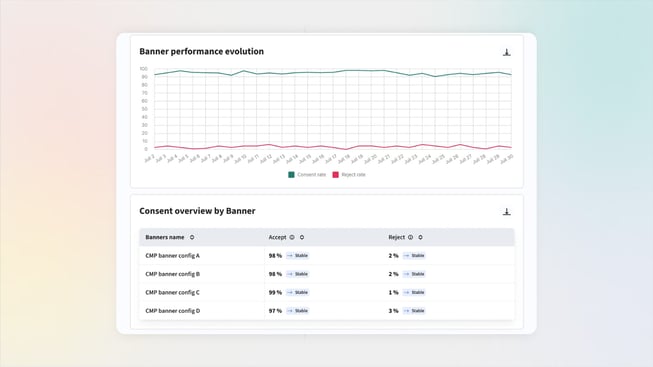Select the CMP banner config D row
The image size is (653, 367).
327,311
